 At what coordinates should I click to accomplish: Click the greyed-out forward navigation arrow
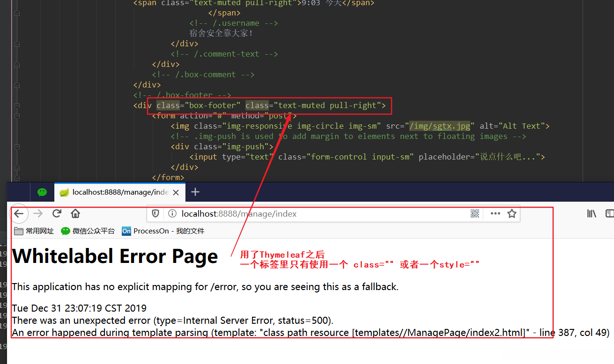38,214
